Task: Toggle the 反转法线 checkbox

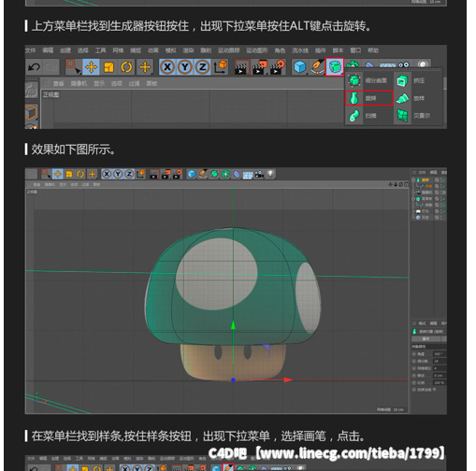Action: point(435,390)
